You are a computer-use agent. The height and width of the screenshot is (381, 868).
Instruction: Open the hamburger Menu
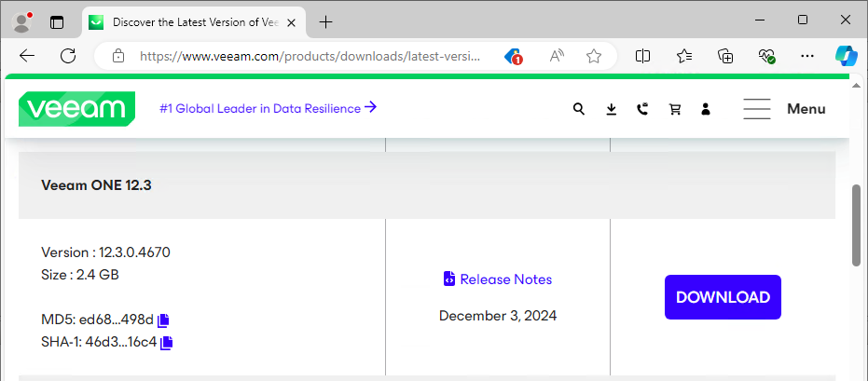pos(784,109)
